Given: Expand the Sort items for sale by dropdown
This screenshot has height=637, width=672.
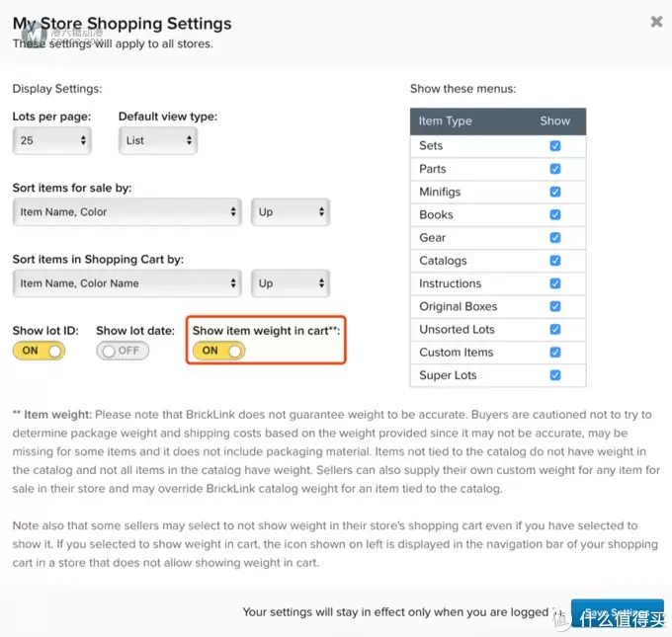Looking at the screenshot, I should click(x=127, y=212).
